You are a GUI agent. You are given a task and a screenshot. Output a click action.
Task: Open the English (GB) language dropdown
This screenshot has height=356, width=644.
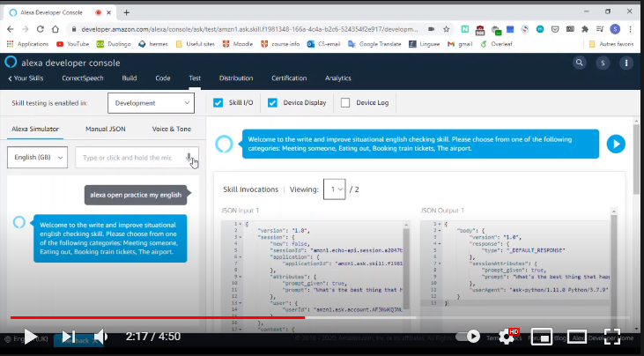coord(37,158)
